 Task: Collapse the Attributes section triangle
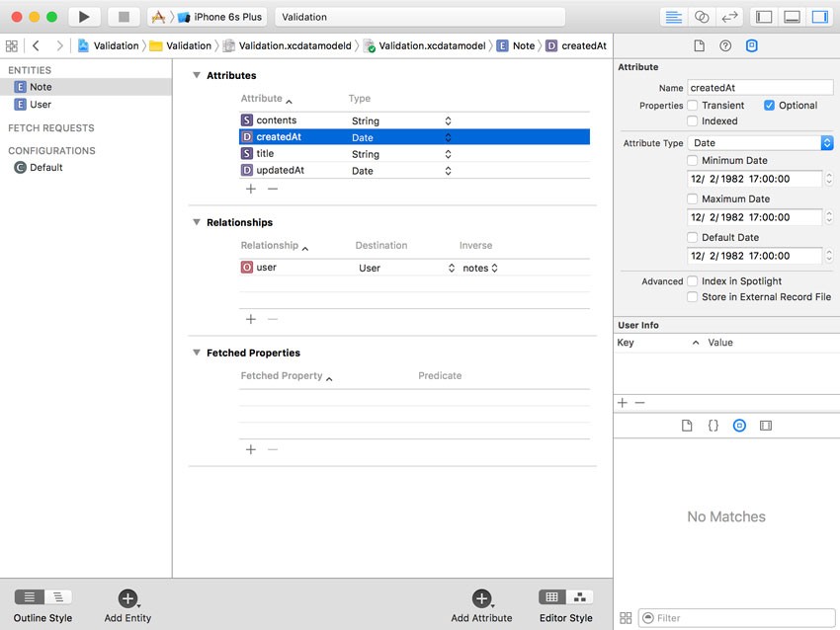197,75
